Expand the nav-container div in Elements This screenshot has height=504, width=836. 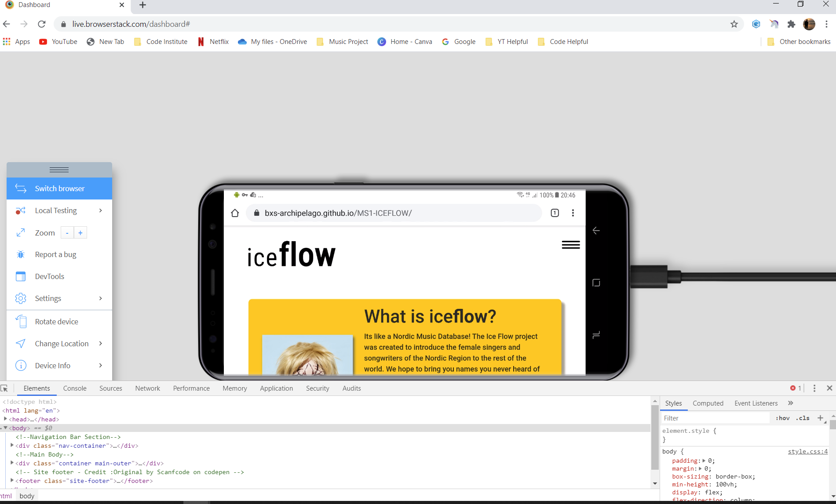click(x=12, y=445)
